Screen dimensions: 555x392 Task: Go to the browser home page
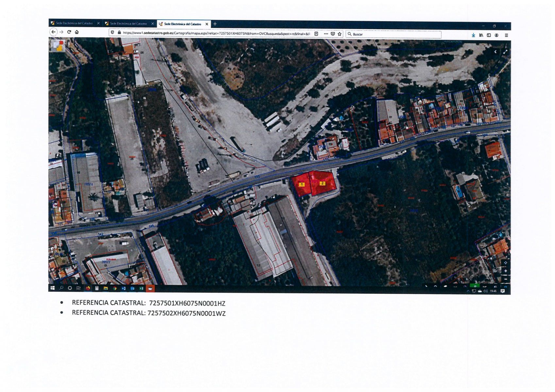click(77, 32)
